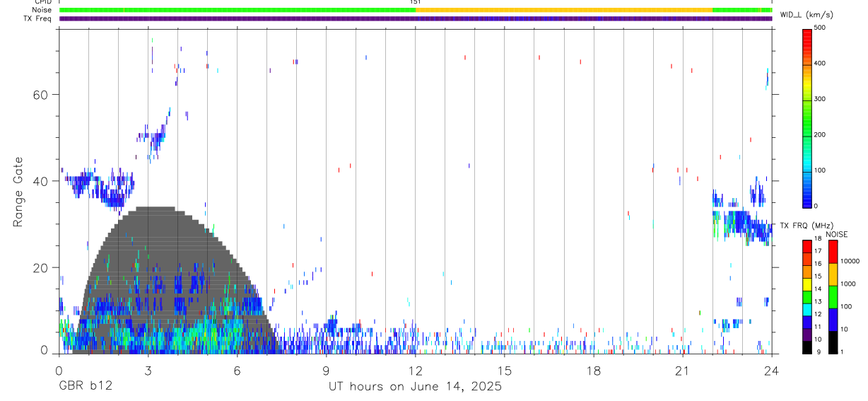Click the 0 tick on Range Gate axis
Screen dimensions: 868x401
[44, 350]
